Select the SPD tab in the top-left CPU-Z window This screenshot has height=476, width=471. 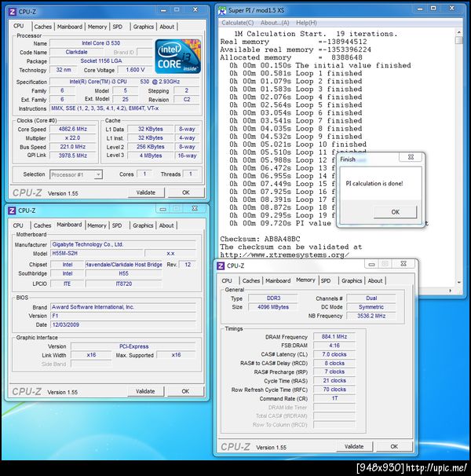[x=118, y=27]
